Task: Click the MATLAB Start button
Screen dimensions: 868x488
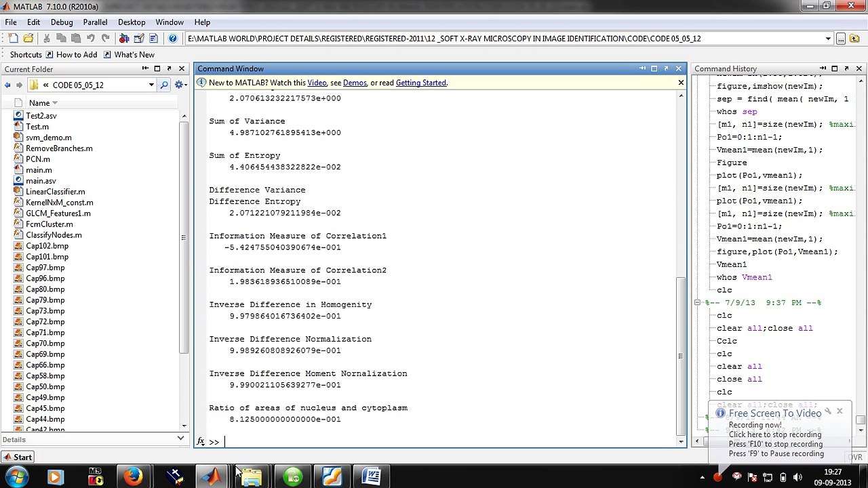Action: tap(18, 457)
